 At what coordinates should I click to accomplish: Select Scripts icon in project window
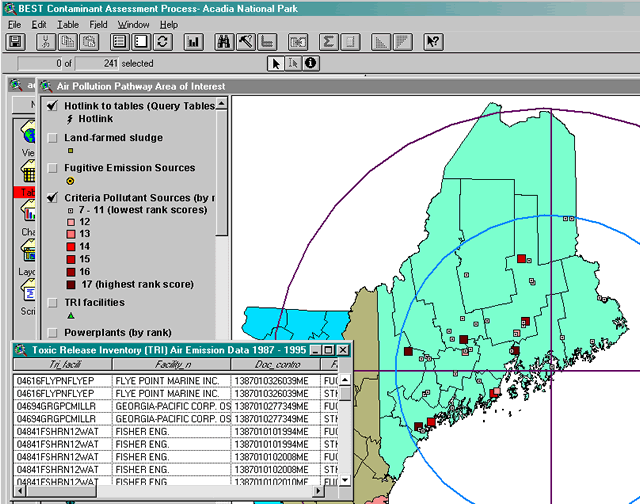tap(28, 290)
